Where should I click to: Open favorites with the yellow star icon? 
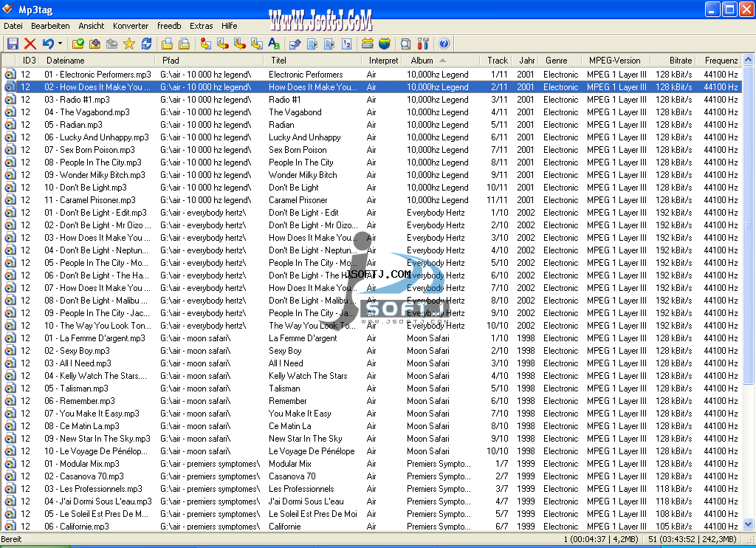[x=128, y=44]
